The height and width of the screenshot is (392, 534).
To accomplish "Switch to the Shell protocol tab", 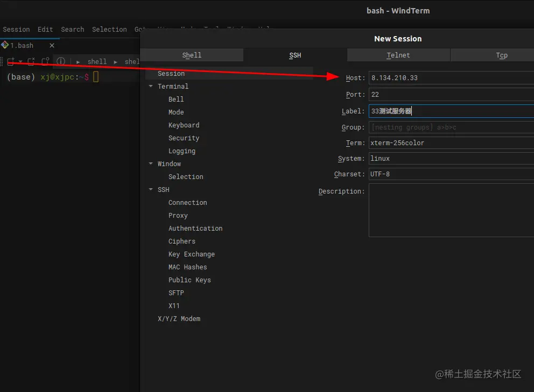I will (192, 55).
